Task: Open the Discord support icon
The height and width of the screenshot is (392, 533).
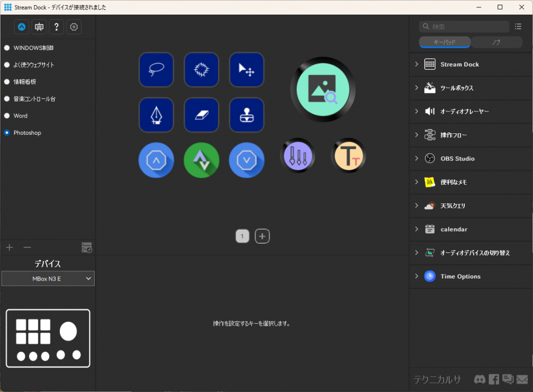Action: 479,379
